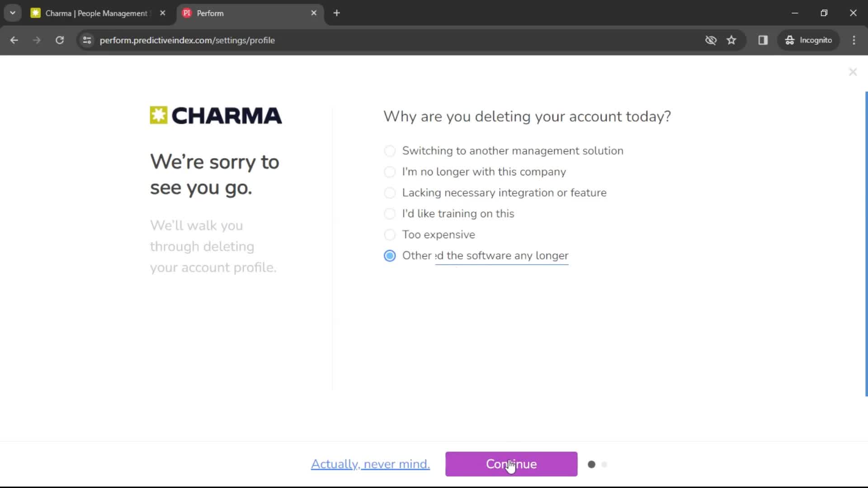Open a new tab with plus button
868x488 pixels.
(337, 13)
